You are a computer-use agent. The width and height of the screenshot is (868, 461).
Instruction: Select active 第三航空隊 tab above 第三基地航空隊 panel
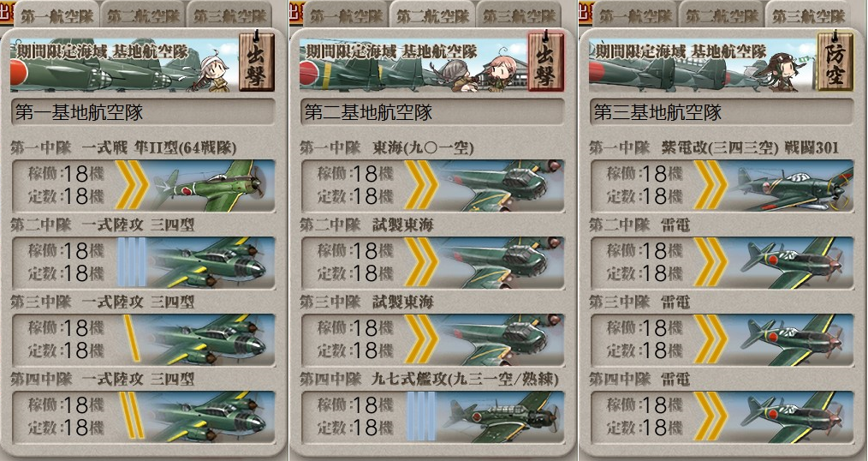(x=808, y=15)
